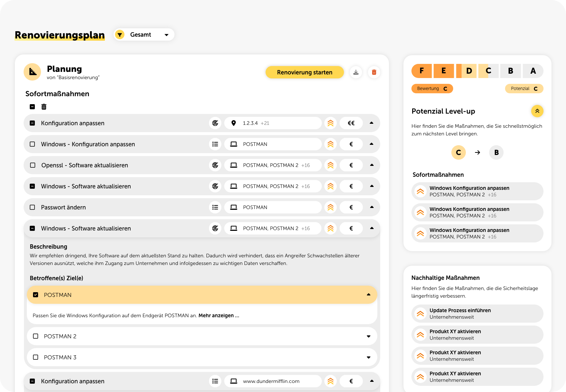Click priority chevrons icon in Openssl row
The image size is (566, 392).
(331, 165)
